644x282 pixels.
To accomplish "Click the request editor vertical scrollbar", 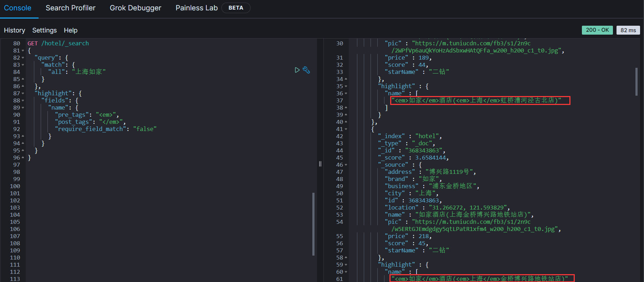I will (x=313, y=224).
